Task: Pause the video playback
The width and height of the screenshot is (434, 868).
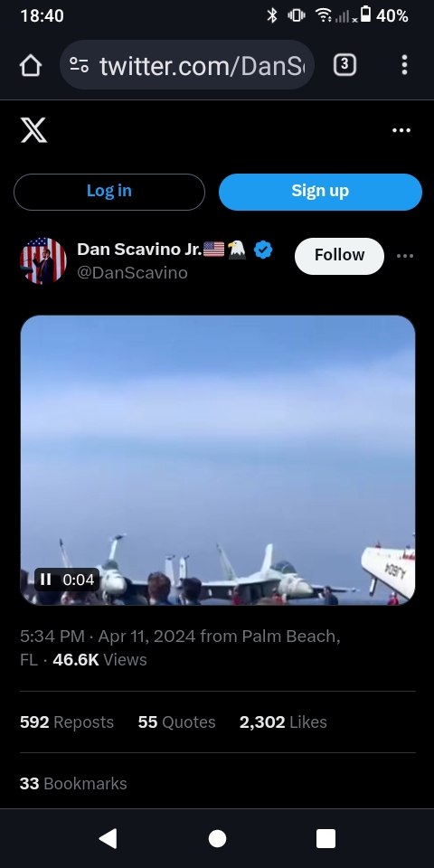Action: [46, 580]
